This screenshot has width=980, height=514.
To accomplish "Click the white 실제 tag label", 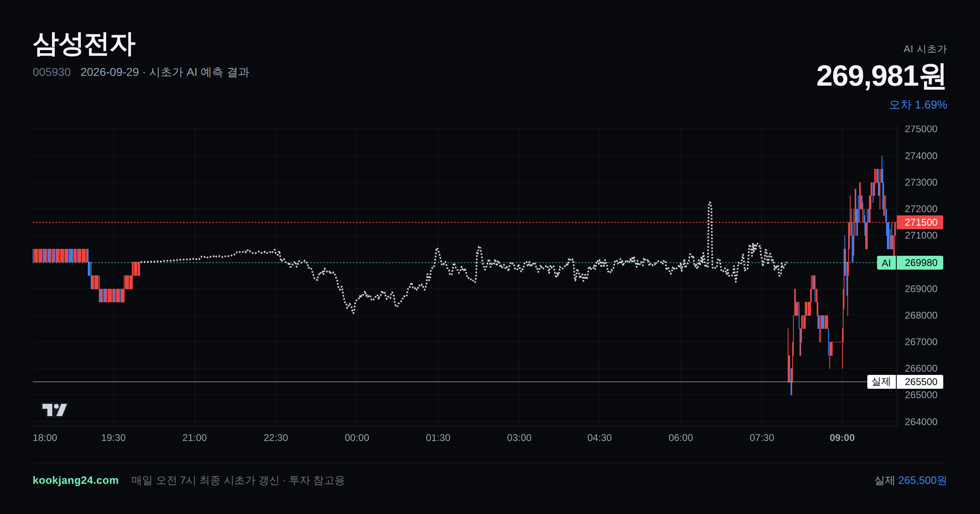I will click(x=881, y=382).
